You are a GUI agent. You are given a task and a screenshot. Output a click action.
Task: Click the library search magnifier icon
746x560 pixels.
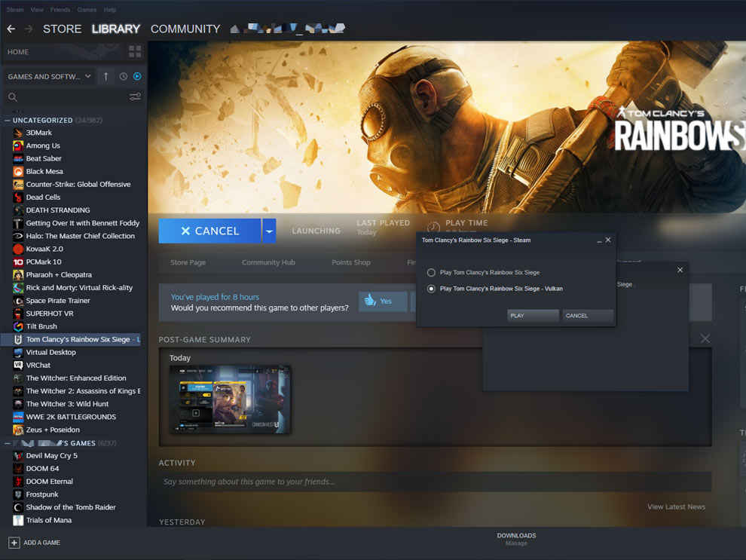[13, 97]
